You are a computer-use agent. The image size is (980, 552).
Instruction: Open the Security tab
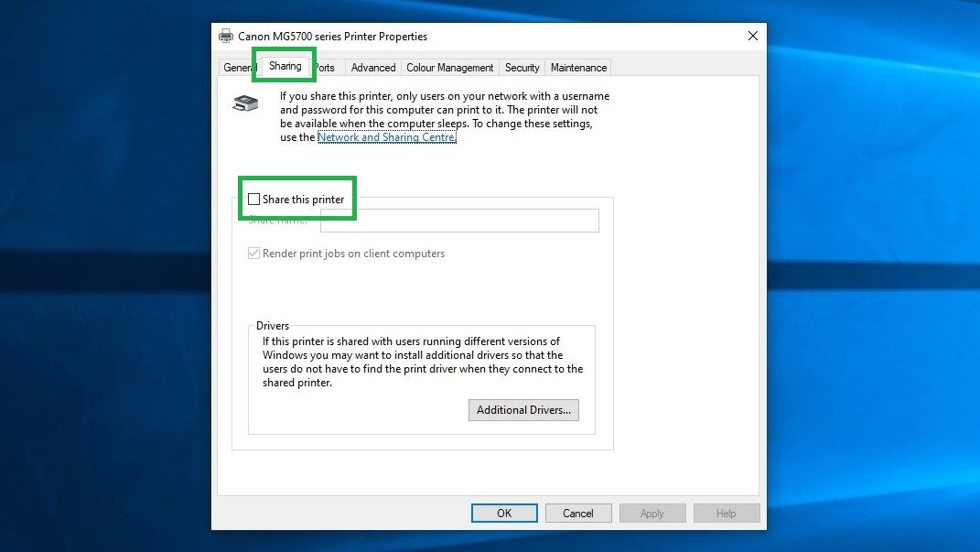(x=522, y=67)
